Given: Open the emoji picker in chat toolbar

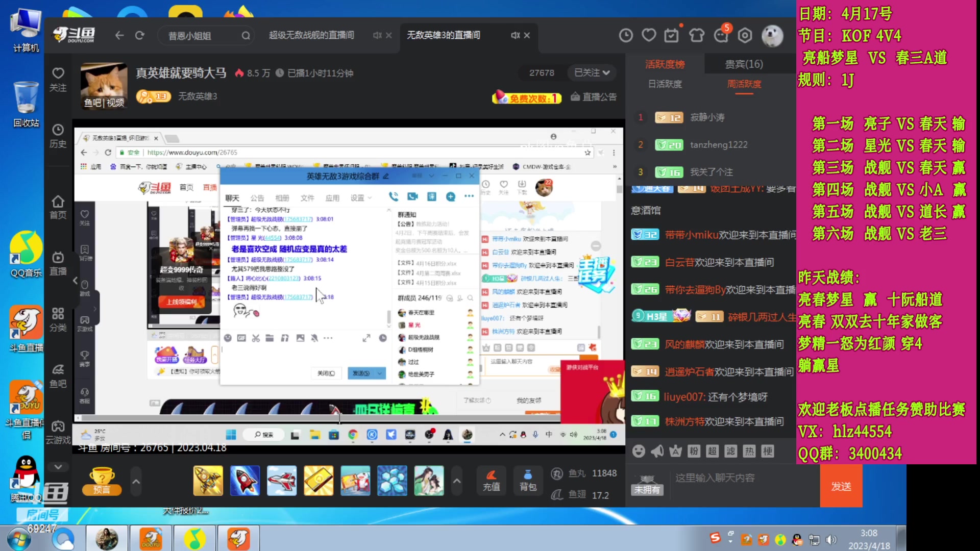Looking at the screenshot, I should [x=639, y=451].
